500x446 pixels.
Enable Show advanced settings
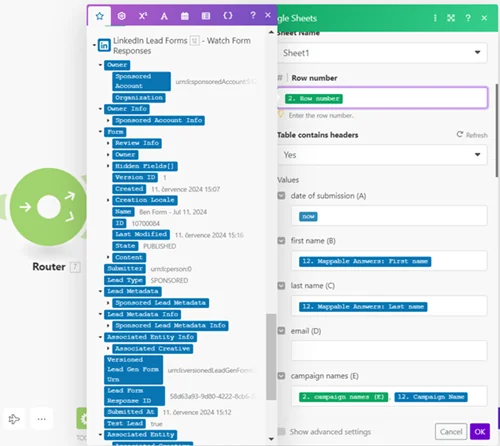282,432
